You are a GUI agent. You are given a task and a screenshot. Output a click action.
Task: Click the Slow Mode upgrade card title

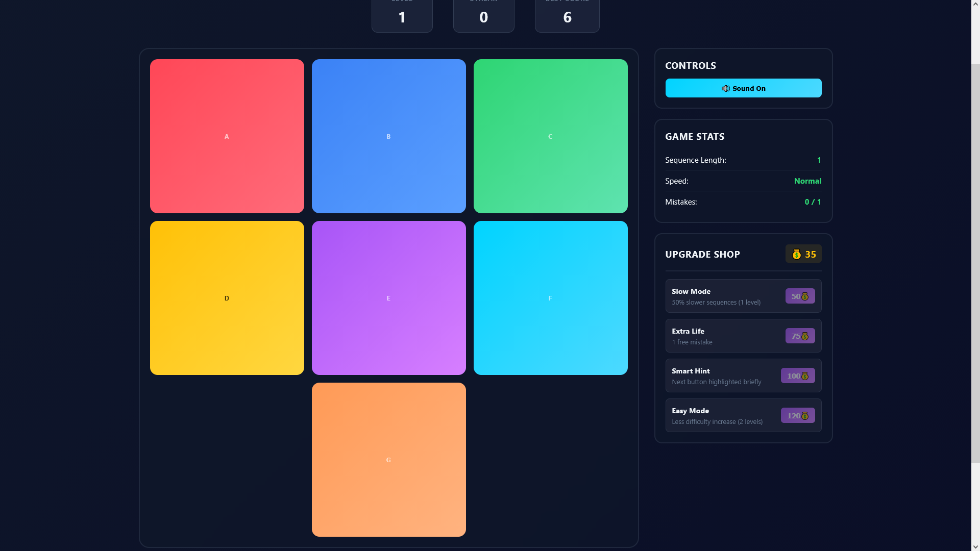pyautogui.click(x=691, y=291)
